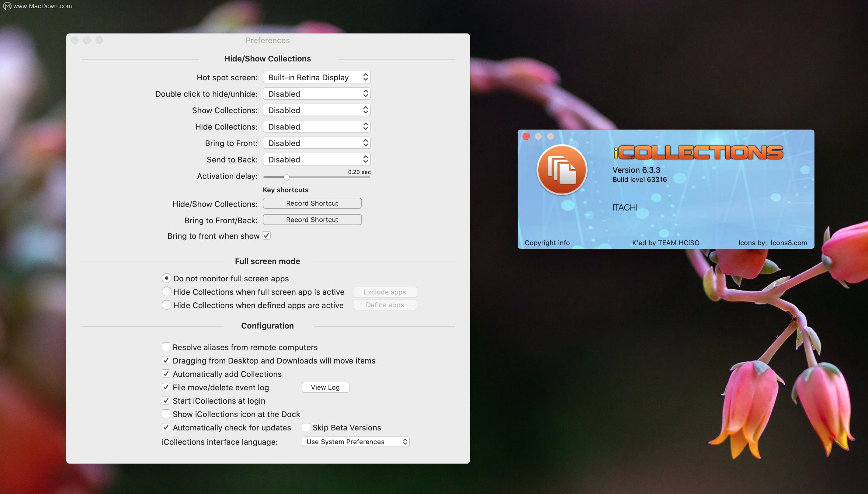Click the View Log button
The image size is (868, 494).
pos(325,388)
